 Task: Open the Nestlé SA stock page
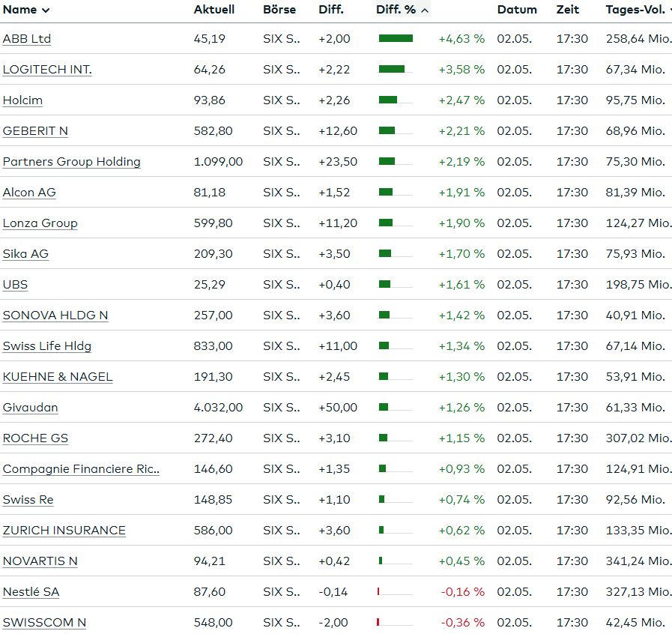(31, 591)
